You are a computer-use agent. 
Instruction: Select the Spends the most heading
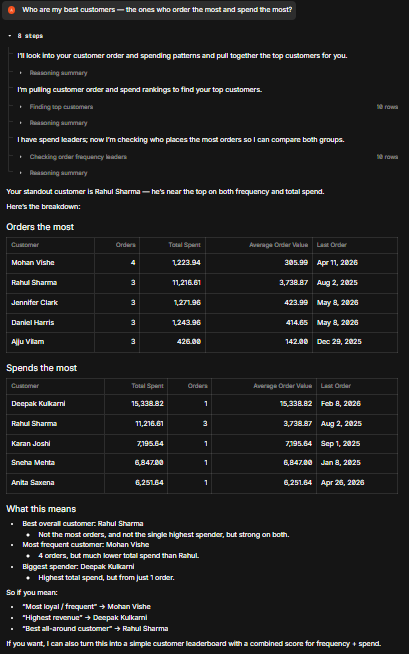pyautogui.click(x=42, y=368)
